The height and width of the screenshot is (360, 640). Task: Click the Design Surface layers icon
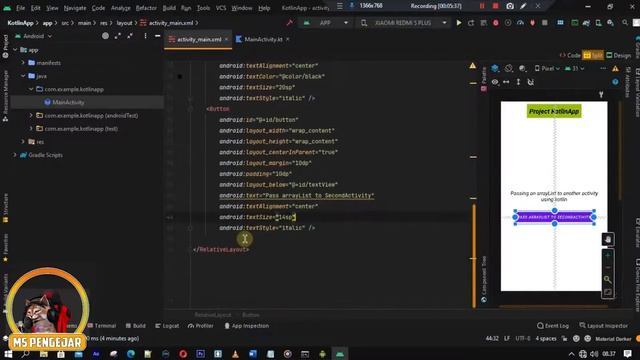495,68
